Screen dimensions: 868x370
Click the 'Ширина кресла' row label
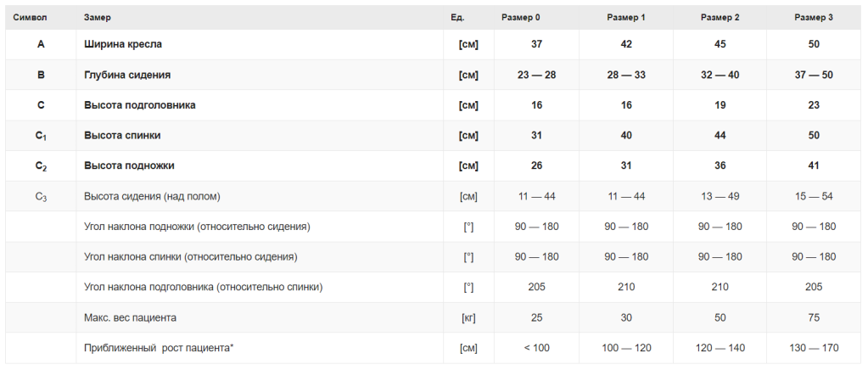coord(123,44)
